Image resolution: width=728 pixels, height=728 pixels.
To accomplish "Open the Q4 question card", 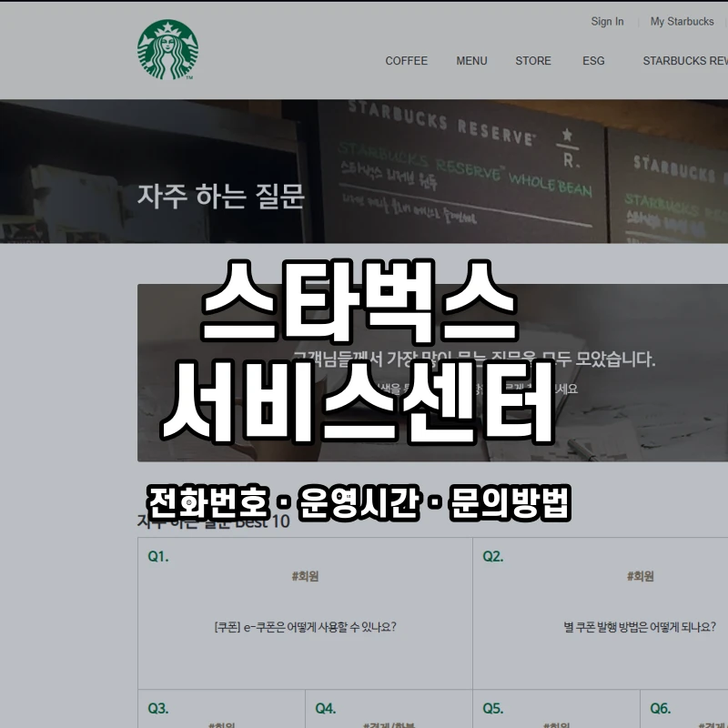I will [389, 709].
